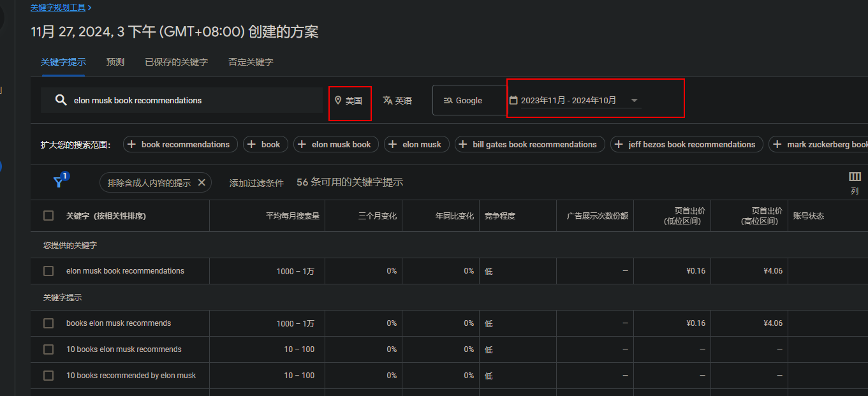Click the search magnifier icon in keyword box
Image resolution: width=868 pixels, height=396 pixels.
click(61, 100)
